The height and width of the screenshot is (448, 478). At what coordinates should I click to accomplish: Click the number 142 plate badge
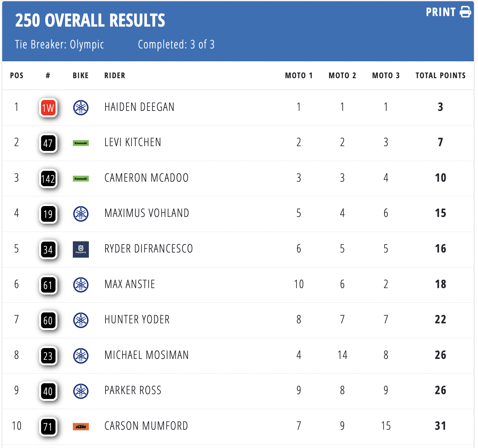click(48, 178)
